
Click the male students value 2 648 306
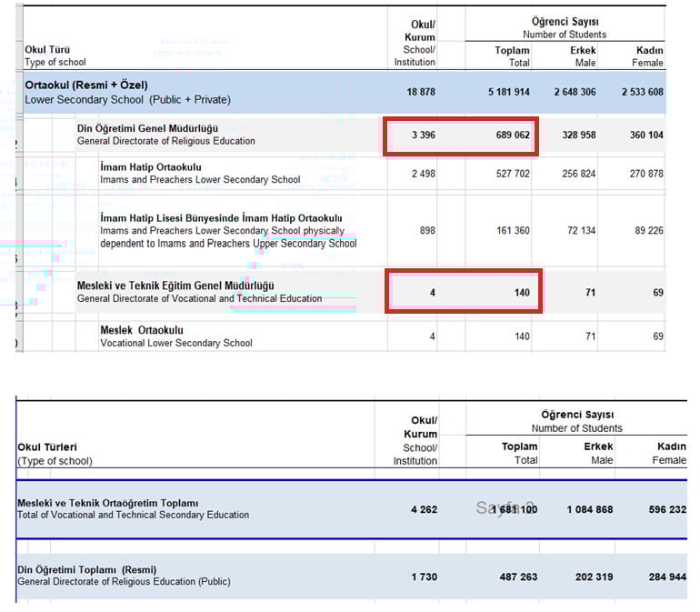[x=575, y=92]
